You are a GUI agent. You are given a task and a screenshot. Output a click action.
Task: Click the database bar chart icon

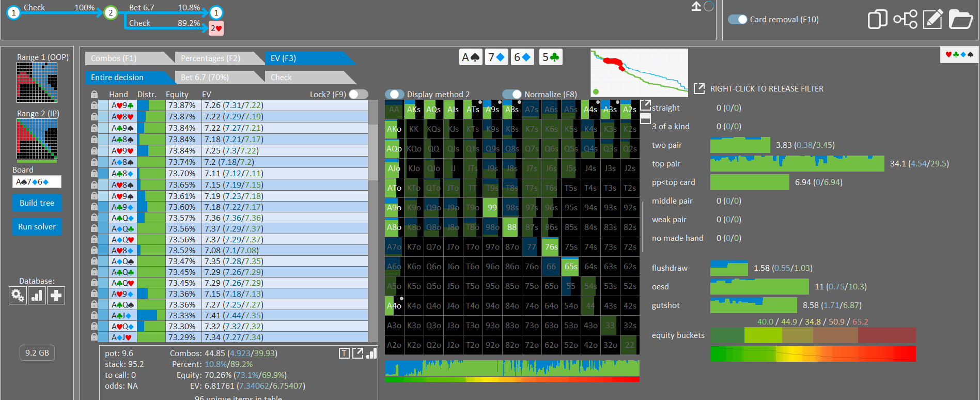37,296
